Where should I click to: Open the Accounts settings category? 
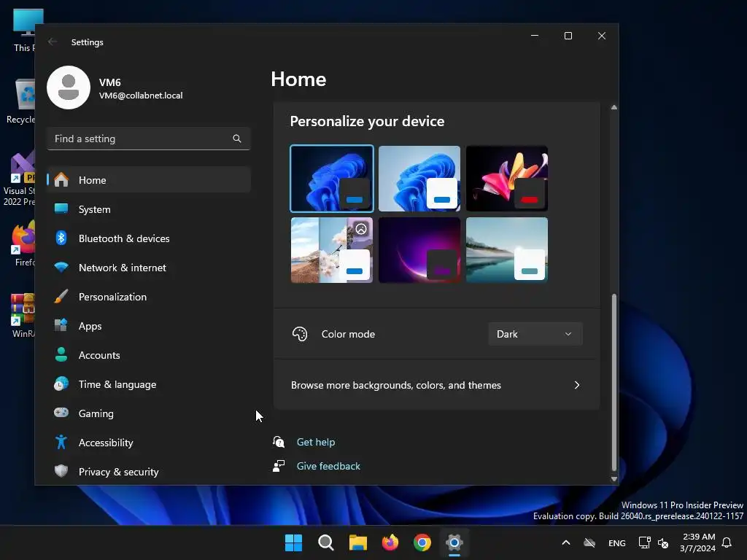(x=149, y=355)
